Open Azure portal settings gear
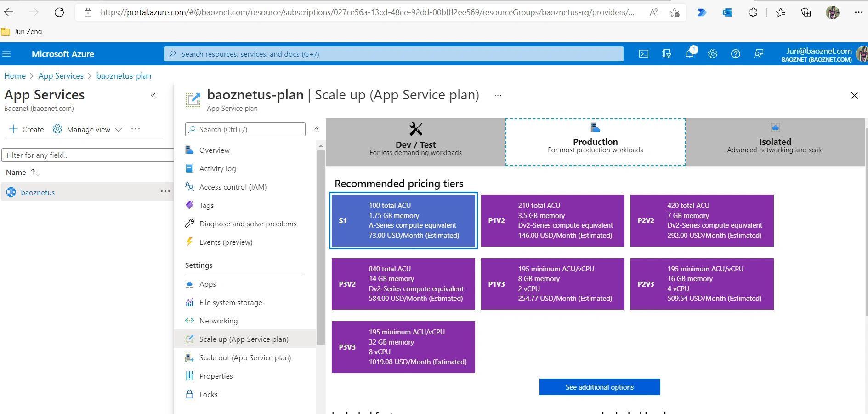 (x=712, y=54)
